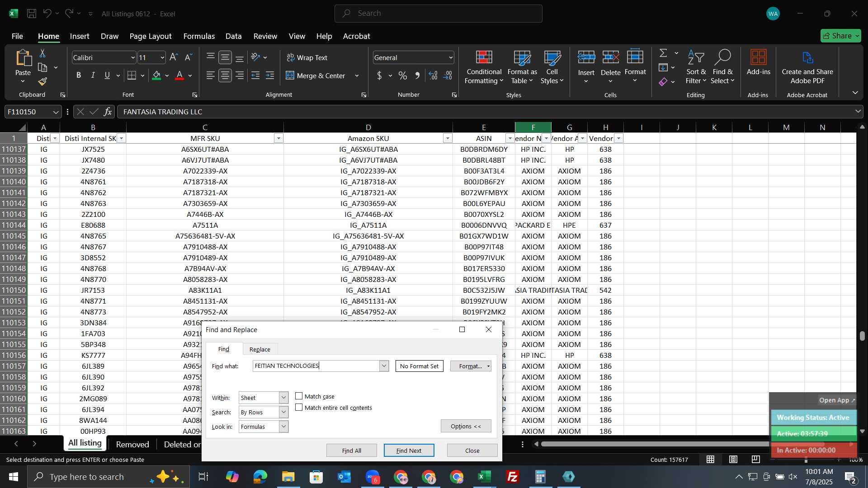The width and height of the screenshot is (868, 488).
Task: Click the Share button
Action: [x=840, y=36]
